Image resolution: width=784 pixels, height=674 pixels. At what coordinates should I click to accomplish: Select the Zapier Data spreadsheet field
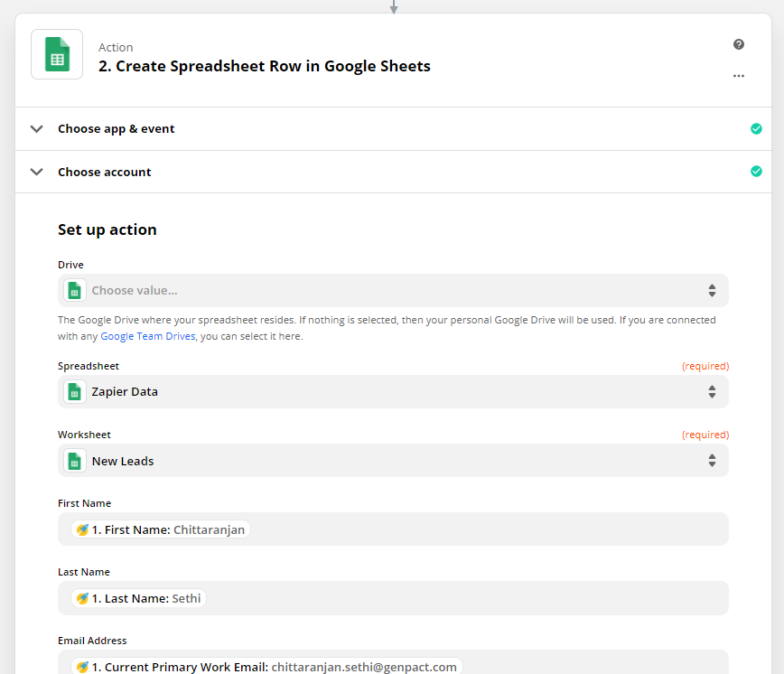(x=393, y=391)
